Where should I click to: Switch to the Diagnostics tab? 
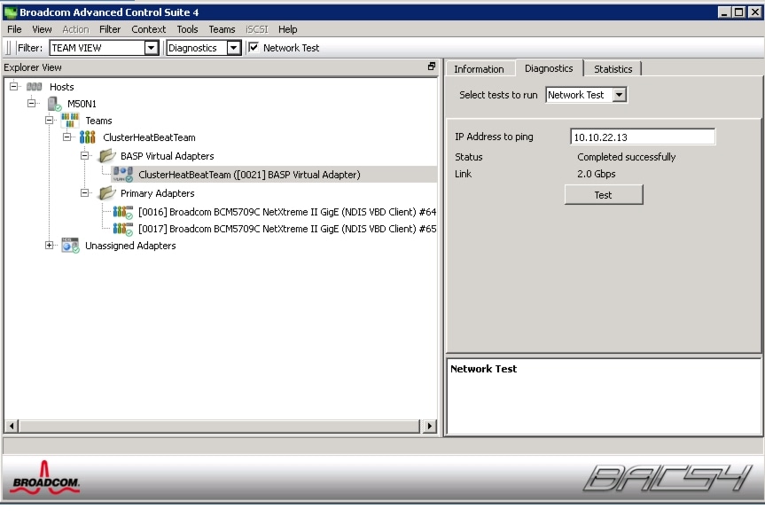[x=549, y=68]
